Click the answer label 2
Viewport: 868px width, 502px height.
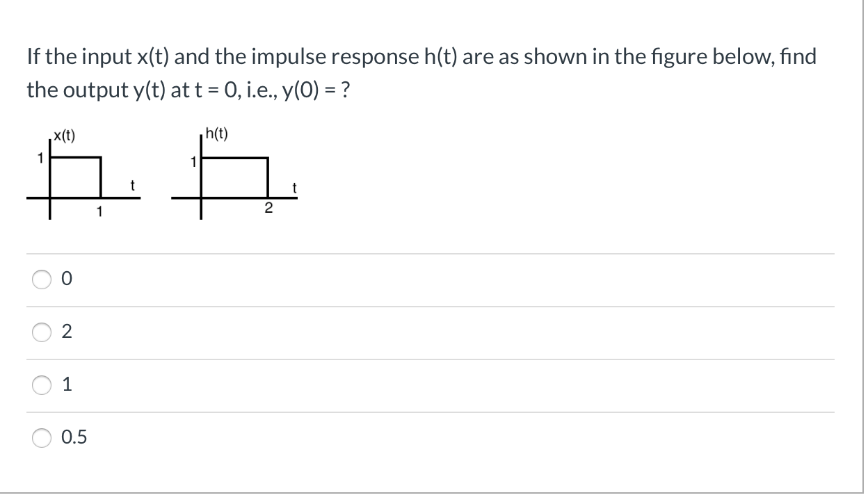point(66,332)
